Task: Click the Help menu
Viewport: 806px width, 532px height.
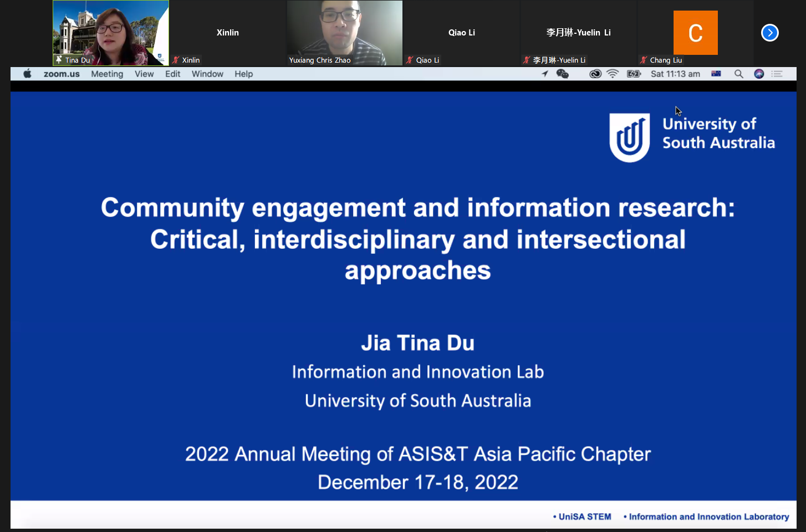Action: coord(243,74)
